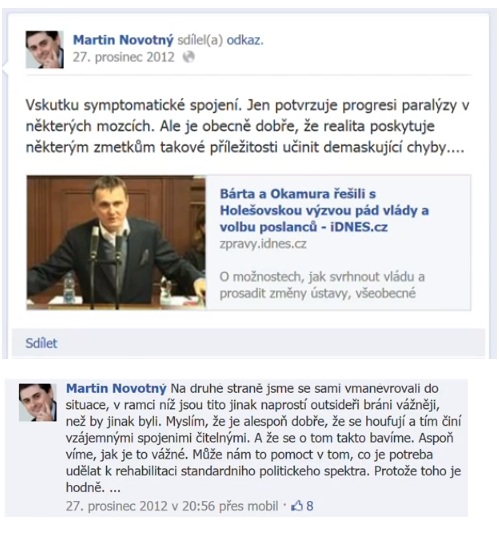Click the timeline pointer notch beside post
Screen dimensions: 499x533
pyautogui.click(x=5, y=69)
